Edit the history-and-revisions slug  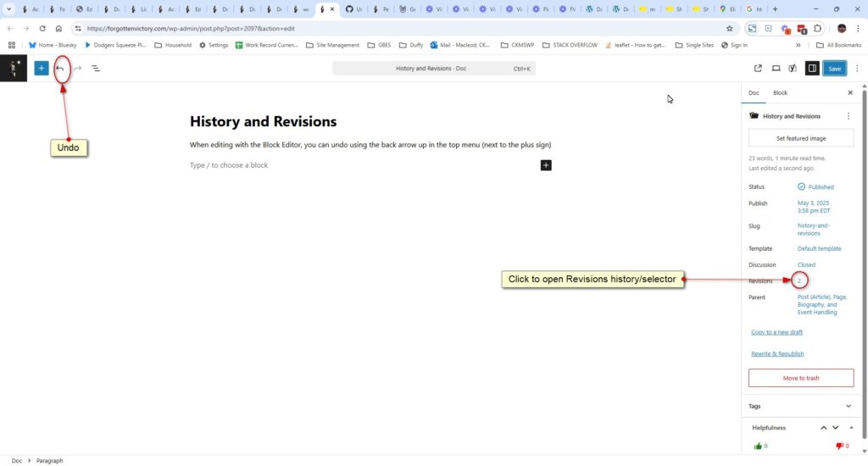point(813,229)
